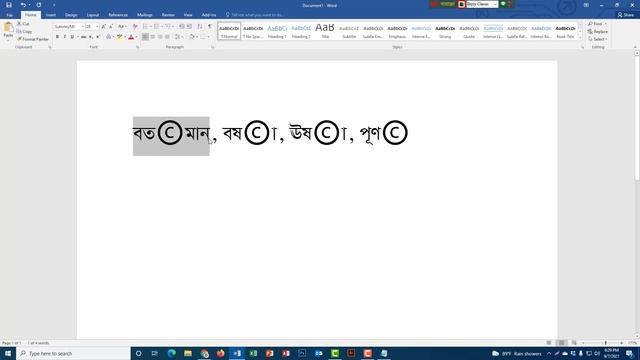Screen dimensions: 640x360
Task: Click the Share button
Action: (x=626, y=15)
